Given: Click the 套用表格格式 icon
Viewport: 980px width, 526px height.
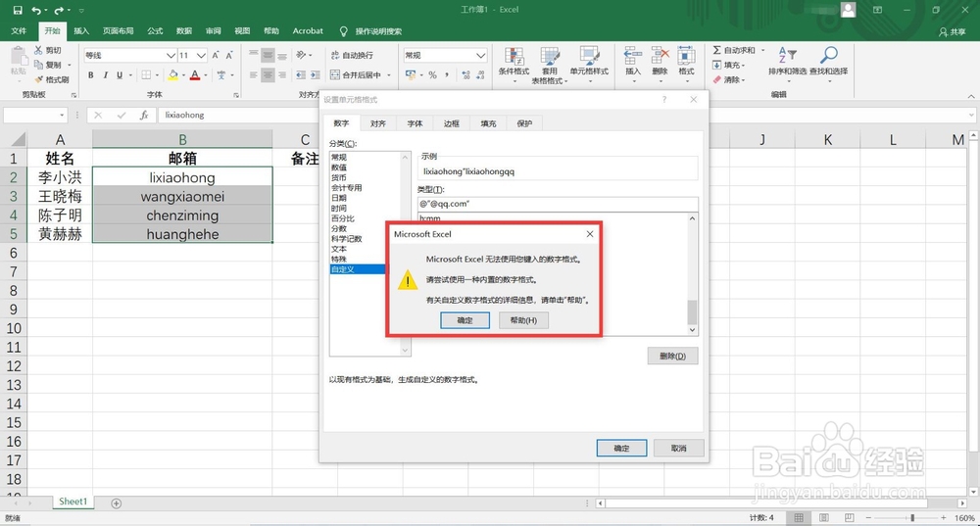Looking at the screenshot, I should click(x=550, y=56).
